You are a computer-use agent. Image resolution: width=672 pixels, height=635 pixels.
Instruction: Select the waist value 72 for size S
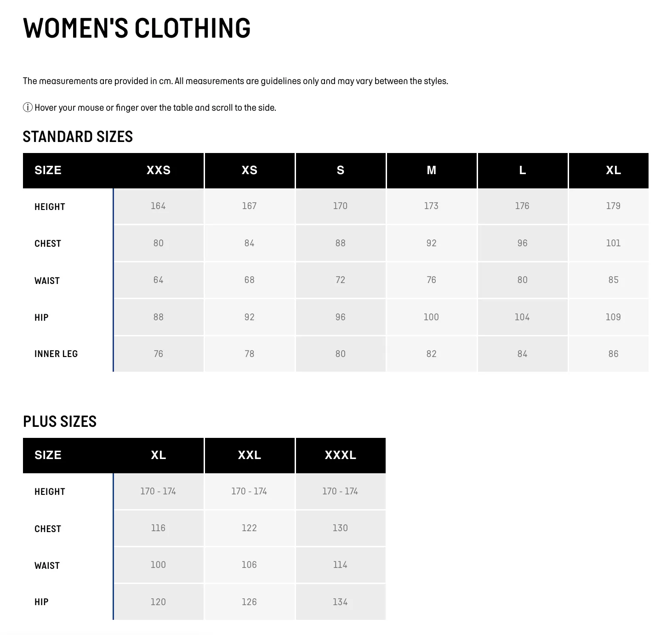(341, 280)
